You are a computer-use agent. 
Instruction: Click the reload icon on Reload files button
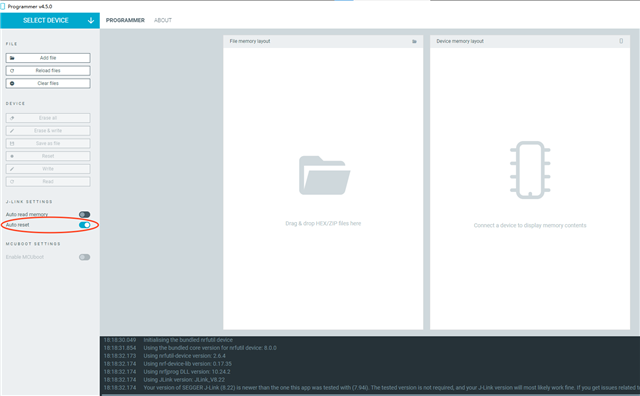pyautogui.click(x=12, y=71)
